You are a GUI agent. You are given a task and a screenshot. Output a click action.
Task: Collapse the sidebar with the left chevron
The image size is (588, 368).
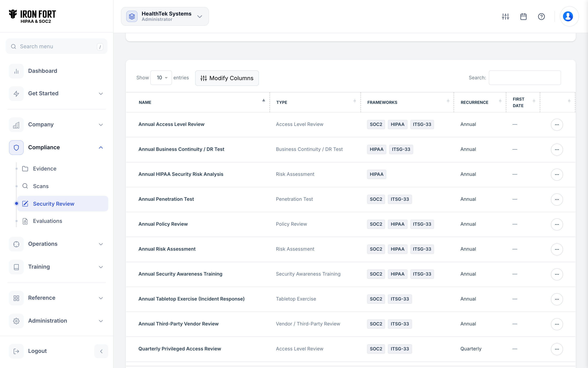[101, 351]
